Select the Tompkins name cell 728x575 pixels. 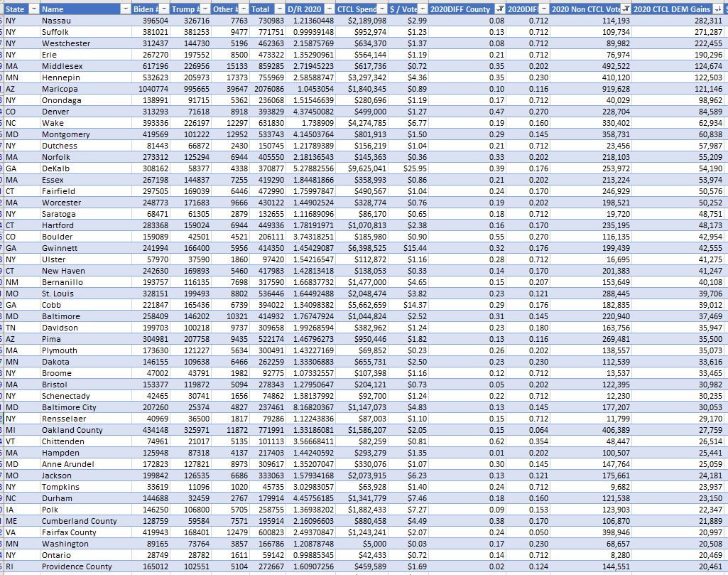[x=85, y=487]
